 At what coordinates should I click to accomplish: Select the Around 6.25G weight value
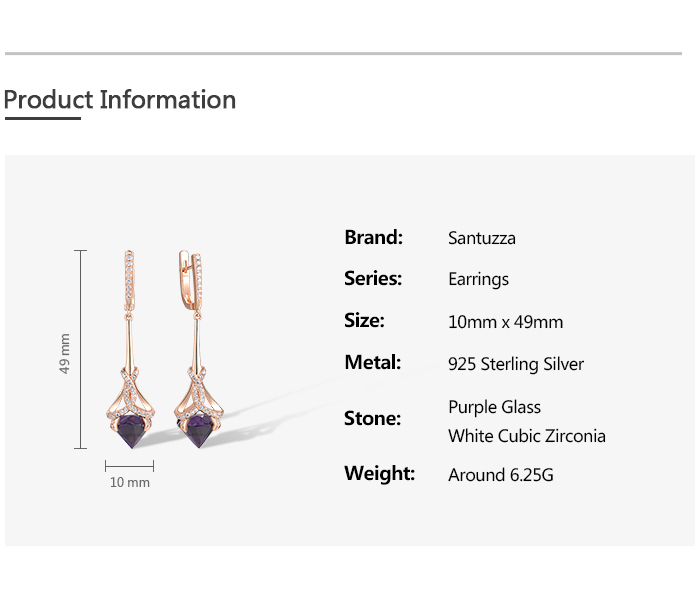(501, 475)
